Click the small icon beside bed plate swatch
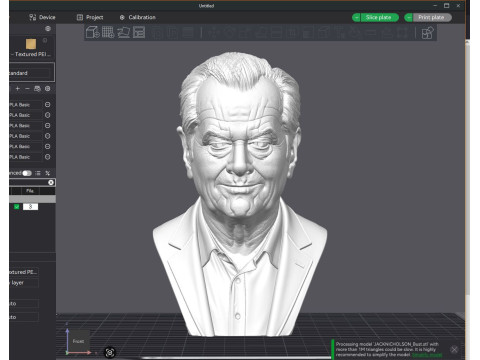 click(x=45, y=40)
